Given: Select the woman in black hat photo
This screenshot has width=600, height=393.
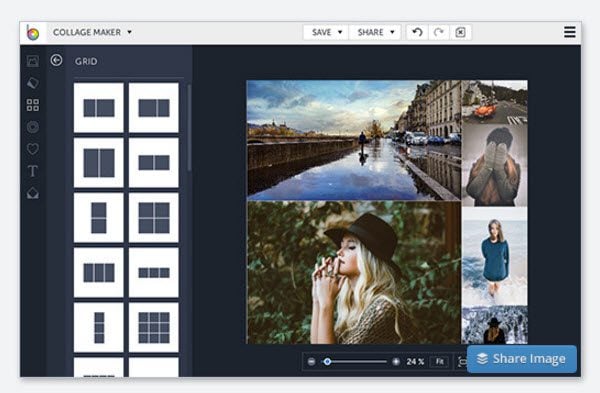Looking at the screenshot, I should (354, 273).
